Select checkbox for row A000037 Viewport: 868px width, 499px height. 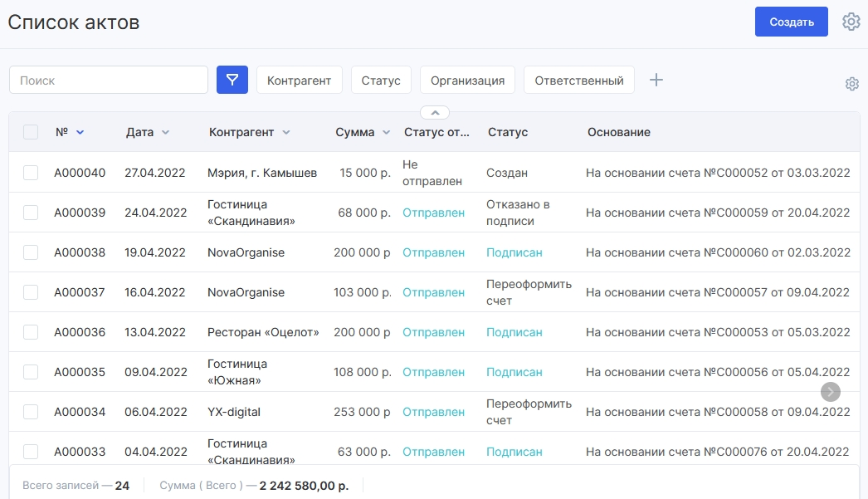coord(31,292)
